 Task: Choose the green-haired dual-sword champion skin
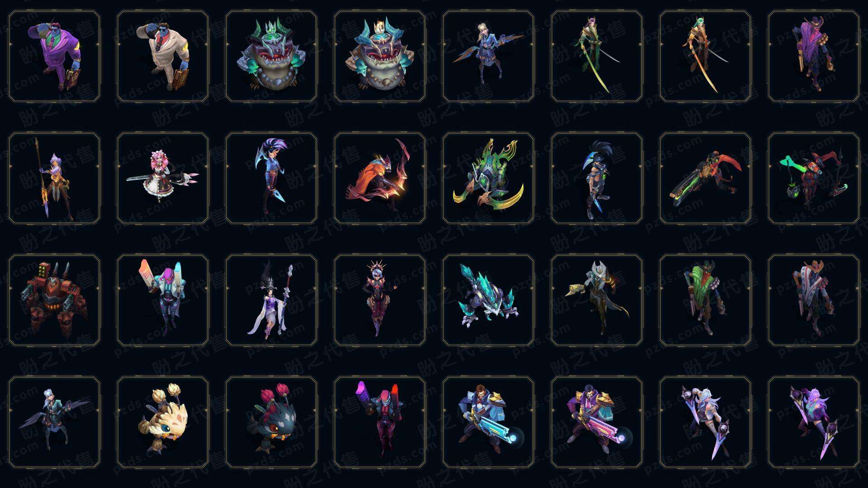pos(705,56)
